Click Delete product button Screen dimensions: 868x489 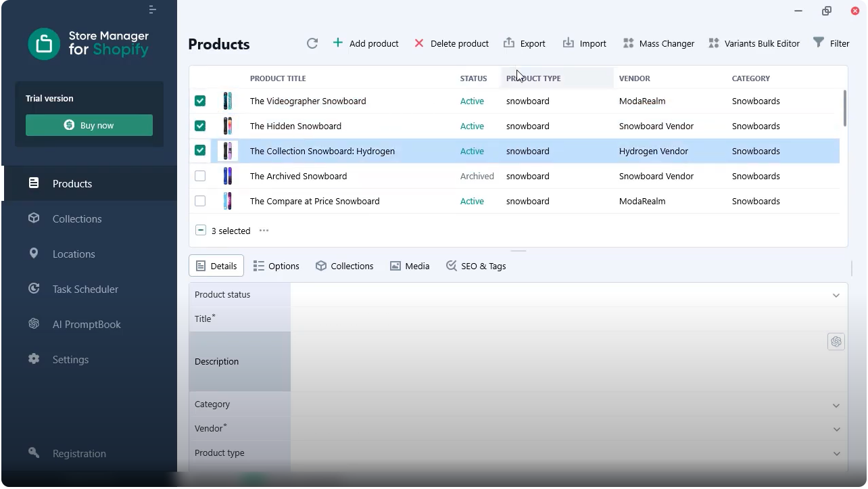point(451,43)
